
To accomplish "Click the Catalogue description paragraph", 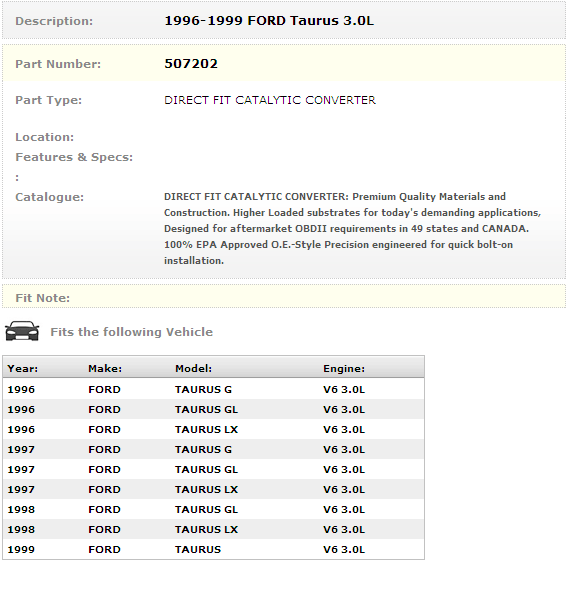I will (x=352, y=228).
